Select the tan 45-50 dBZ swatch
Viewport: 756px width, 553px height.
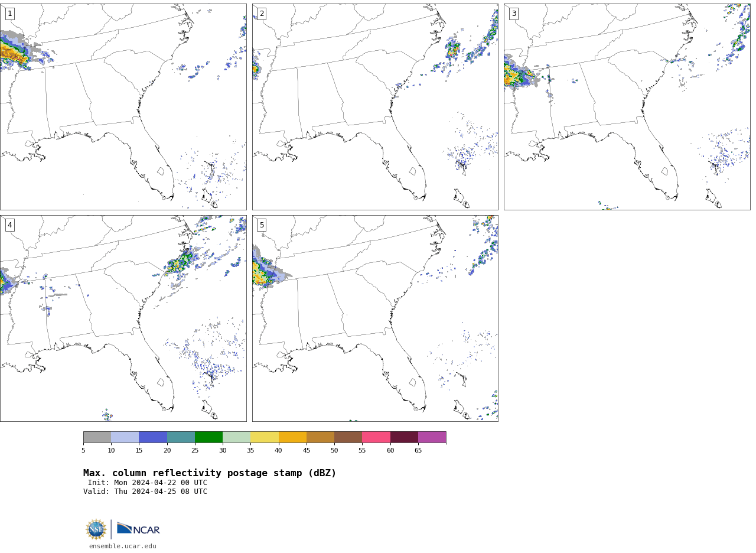click(320, 437)
